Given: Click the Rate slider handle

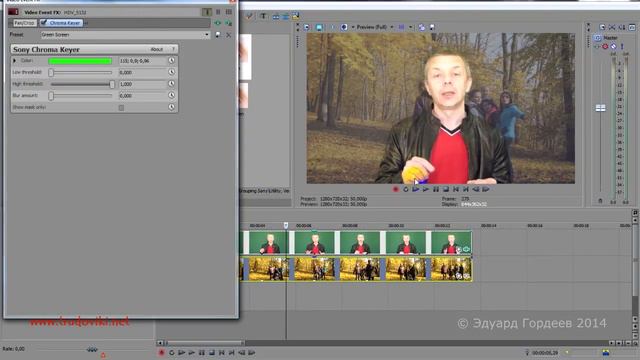Looking at the screenshot, I should pyautogui.click(x=92, y=350).
